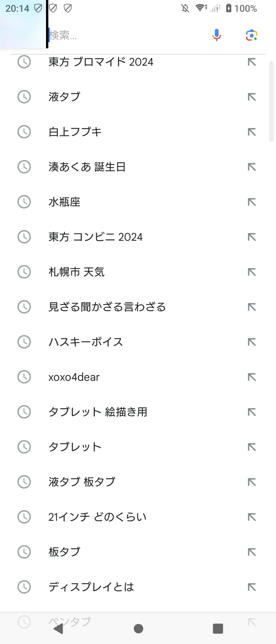Tap the fill-in arrow beside 水瓶座
The height and width of the screenshot is (644, 276).
(x=252, y=202)
